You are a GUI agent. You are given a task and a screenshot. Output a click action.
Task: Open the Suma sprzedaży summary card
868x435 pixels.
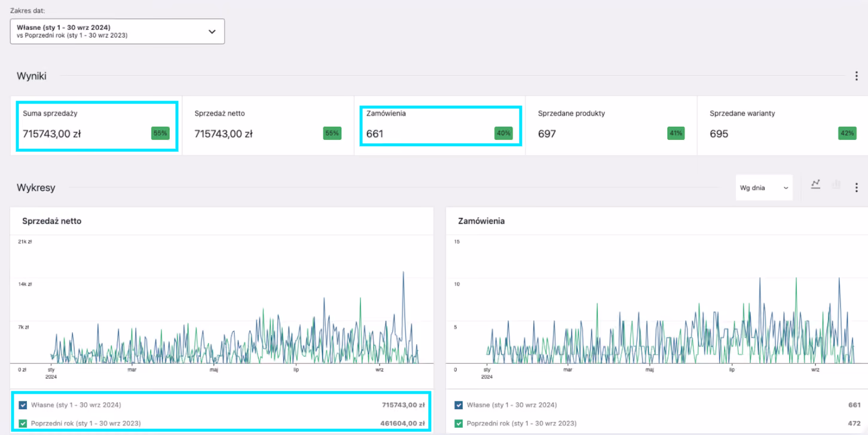(96, 126)
